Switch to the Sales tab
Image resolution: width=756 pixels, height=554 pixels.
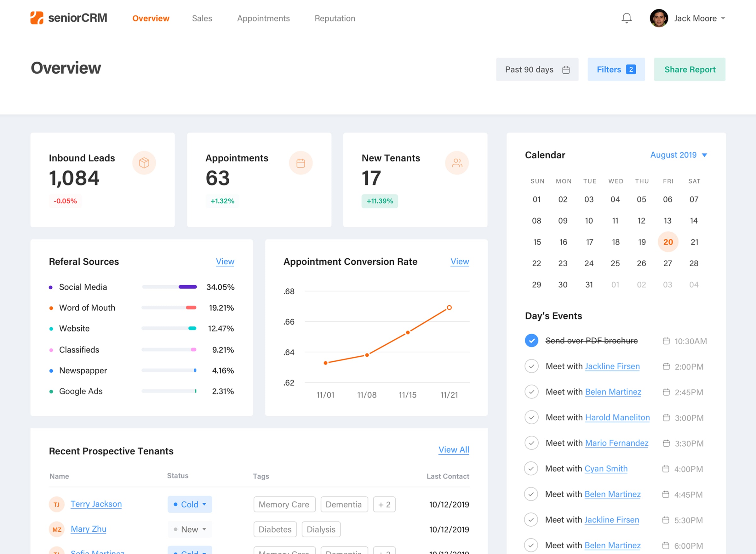[202, 19]
